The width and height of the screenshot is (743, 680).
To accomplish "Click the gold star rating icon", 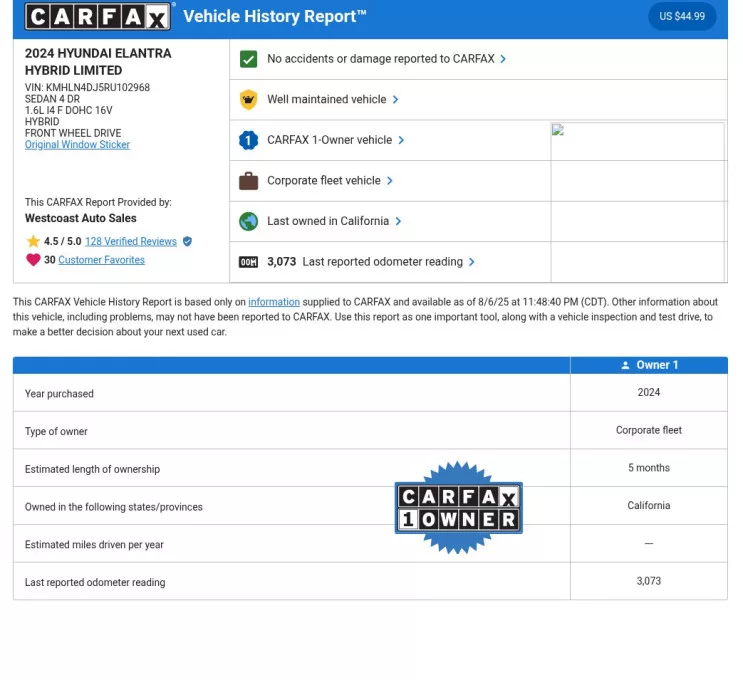I will (33, 242).
